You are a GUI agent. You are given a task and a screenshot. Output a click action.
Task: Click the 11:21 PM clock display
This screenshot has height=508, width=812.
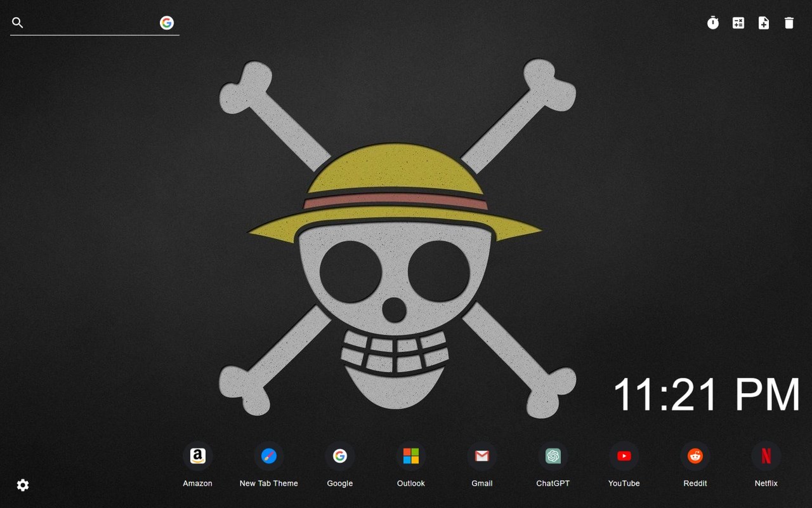coord(707,394)
